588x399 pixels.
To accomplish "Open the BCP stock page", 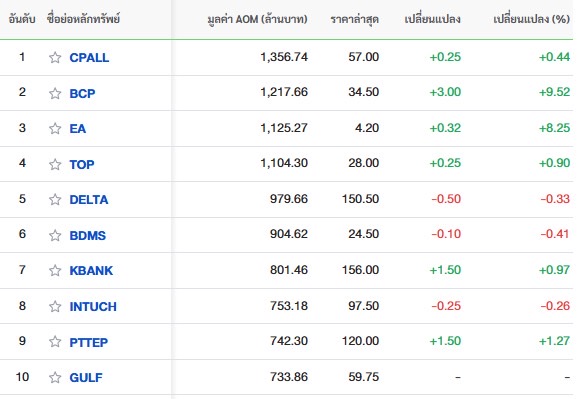I will 82,93.
